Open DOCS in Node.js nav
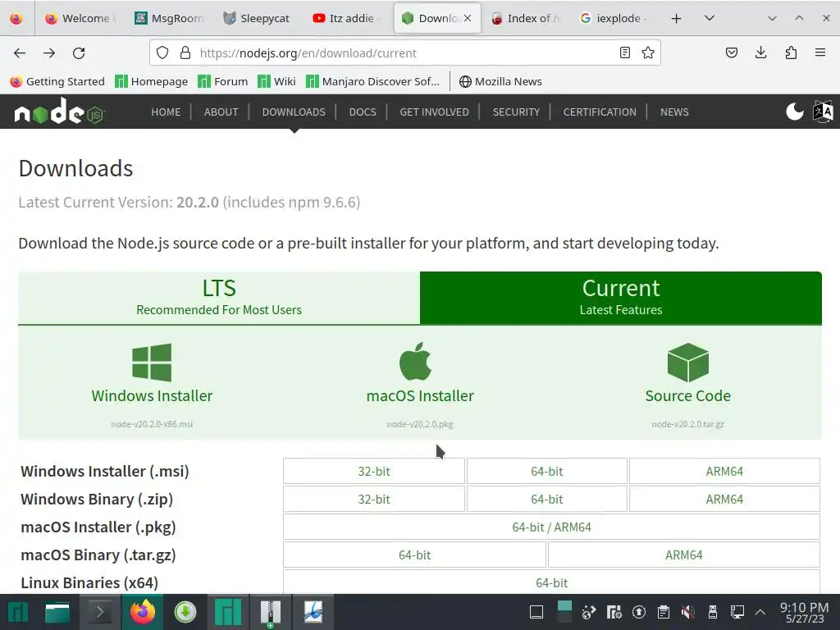Image resolution: width=840 pixels, height=630 pixels. point(363,112)
